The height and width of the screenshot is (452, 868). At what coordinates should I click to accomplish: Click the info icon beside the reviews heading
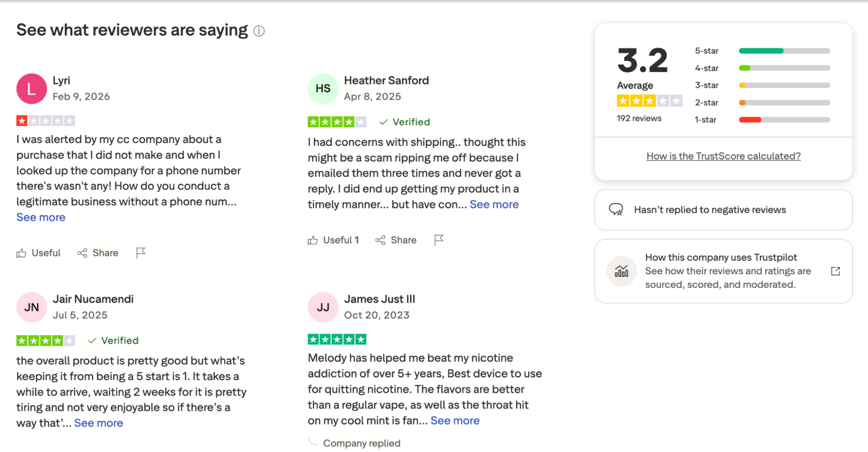point(259,31)
